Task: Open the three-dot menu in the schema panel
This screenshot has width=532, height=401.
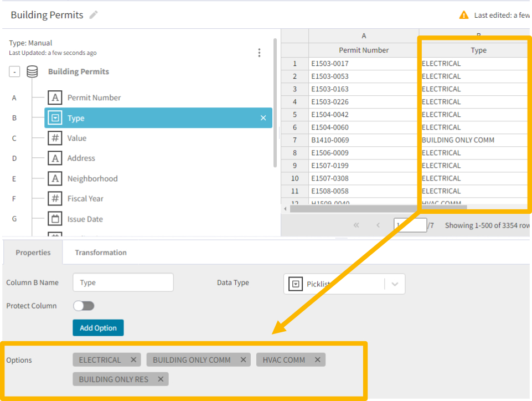Action: pyautogui.click(x=259, y=53)
